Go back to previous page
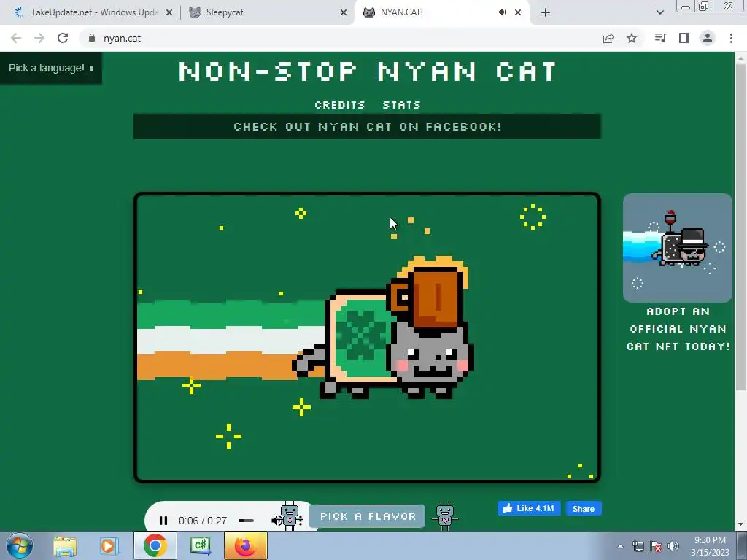The image size is (747, 560). point(16,38)
